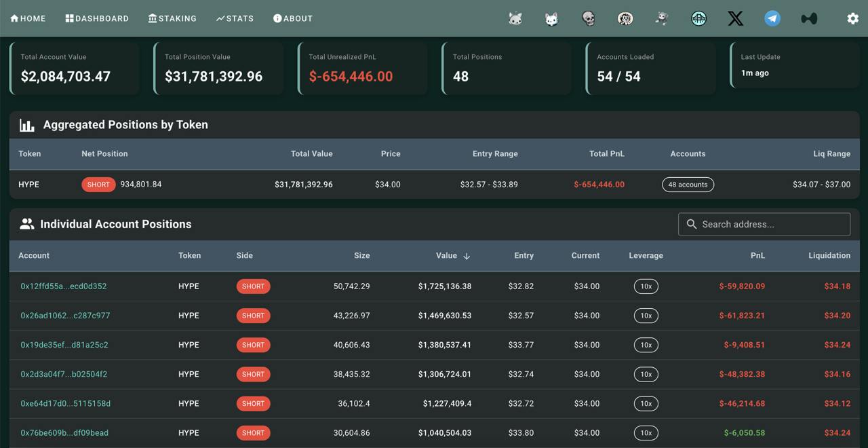Navigate to the Staking page
The height and width of the screenshot is (448, 868).
click(x=172, y=18)
